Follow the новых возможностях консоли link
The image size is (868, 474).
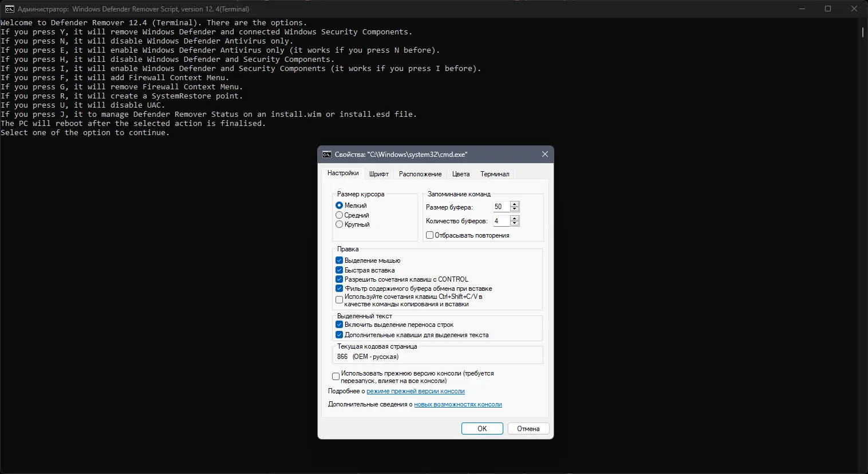pos(458,405)
